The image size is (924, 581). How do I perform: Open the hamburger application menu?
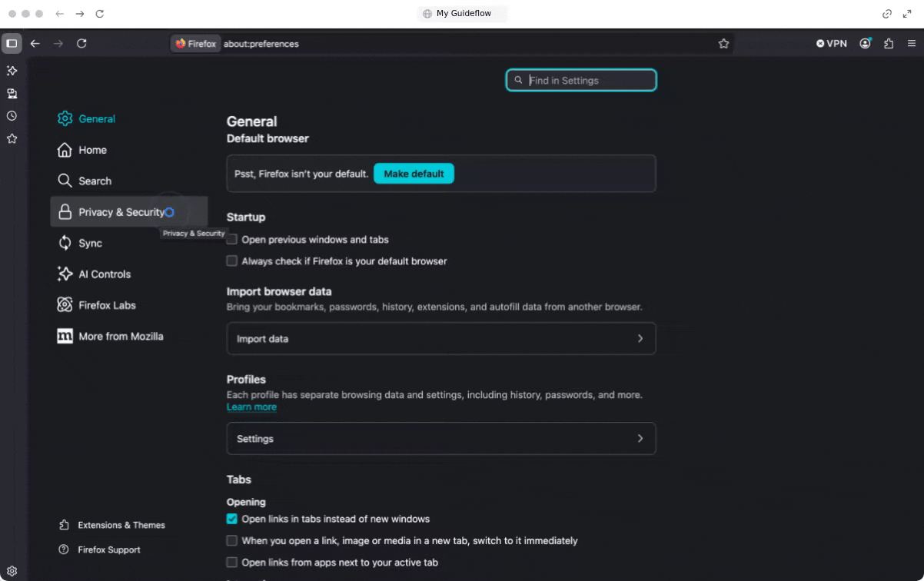(x=912, y=44)
